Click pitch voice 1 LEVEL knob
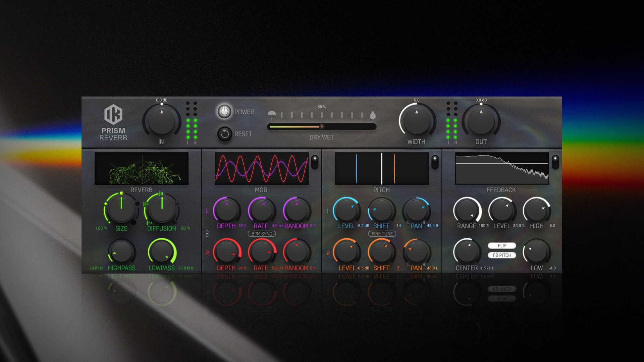Screen dimensions: 644x362 pos(347,210)
